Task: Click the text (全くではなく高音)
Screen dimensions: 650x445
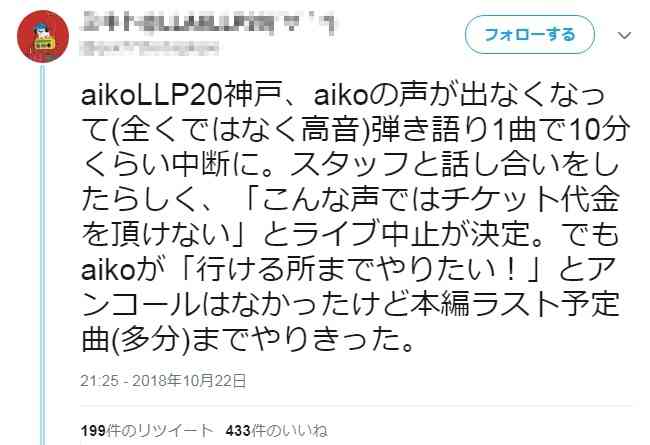Action: [x=242, y=130]
